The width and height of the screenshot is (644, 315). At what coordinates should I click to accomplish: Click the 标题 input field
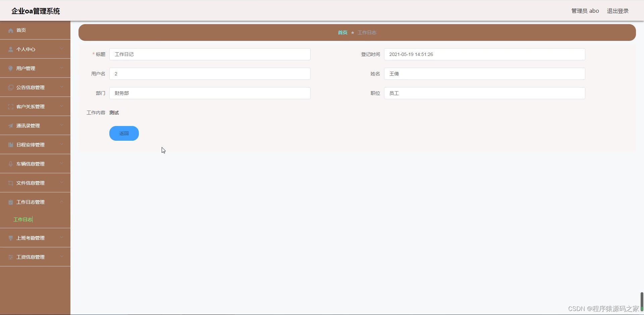click(x=210, y=54)
